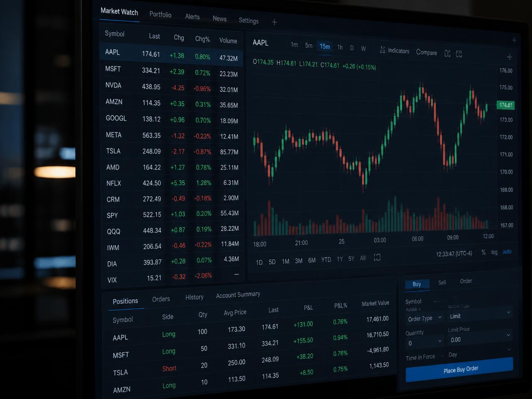Switch to the Orders tab
This screenshot has width=532, height=399.
pos(161,299)
